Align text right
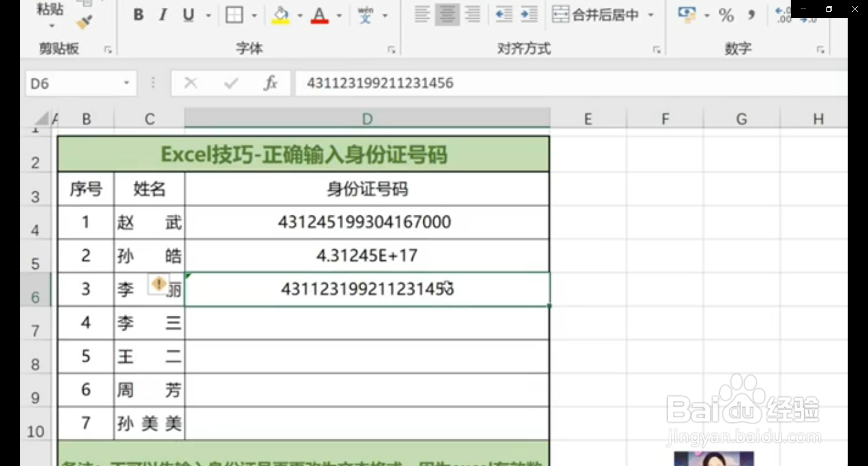Viewport: 868px width, 466px height. tap(473, 14)
